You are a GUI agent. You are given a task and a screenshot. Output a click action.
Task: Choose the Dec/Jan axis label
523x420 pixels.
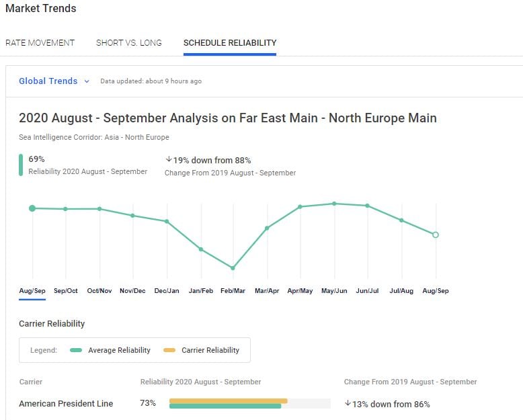pyautogui.click(x=167, y=291)
